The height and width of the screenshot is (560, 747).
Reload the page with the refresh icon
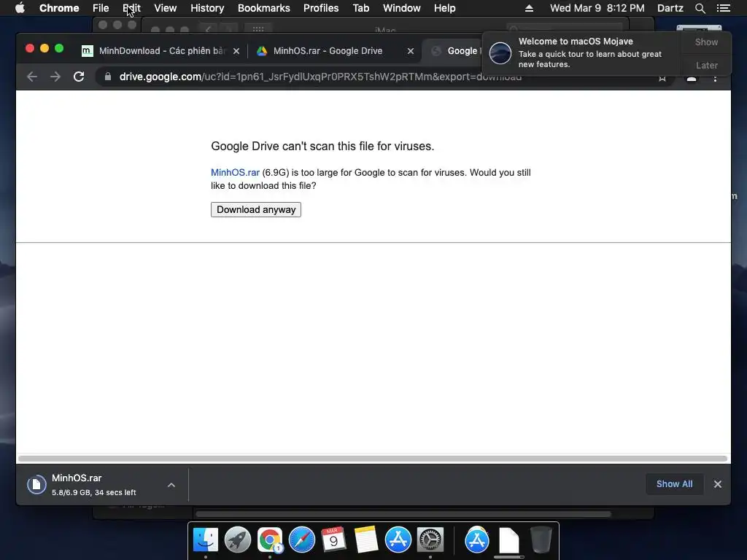(79, 77)
